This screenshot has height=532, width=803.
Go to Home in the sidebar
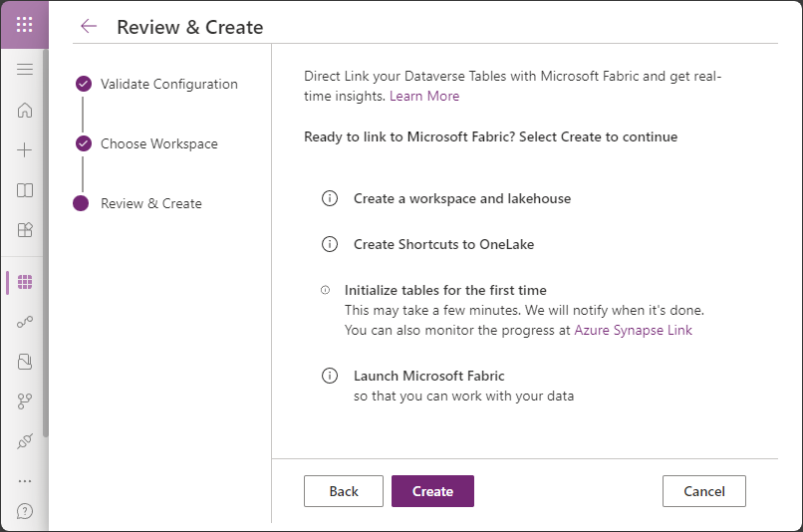click(25, 110)
